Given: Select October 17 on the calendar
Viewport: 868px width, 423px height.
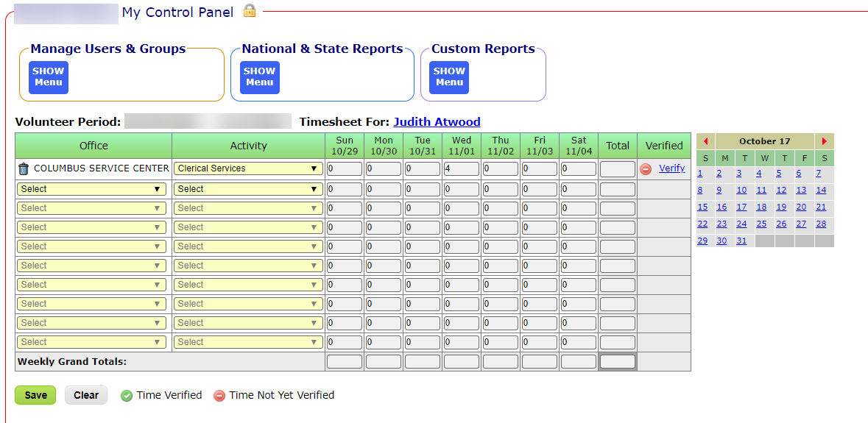Looking at the screenshot, I should point(741,207).
